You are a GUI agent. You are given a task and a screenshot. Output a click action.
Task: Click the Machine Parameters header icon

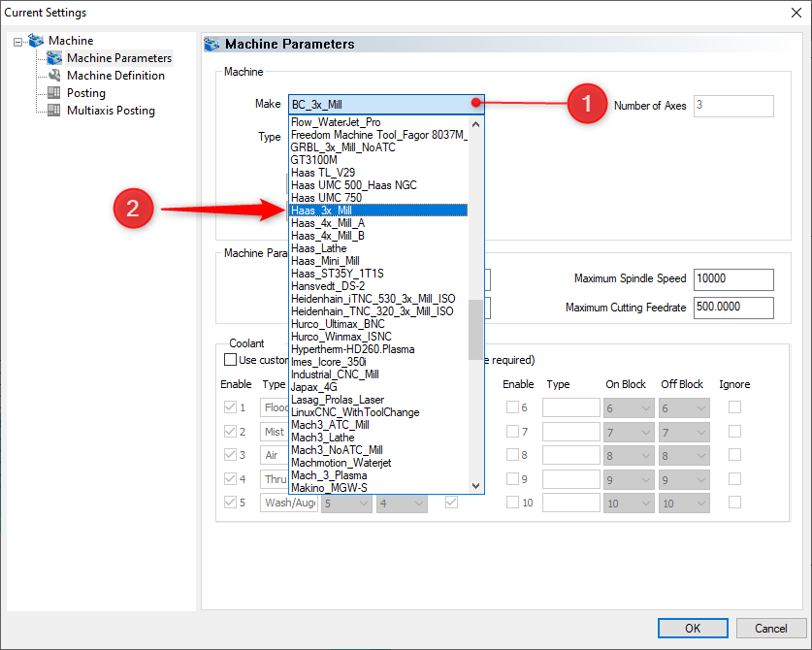[211, 44]
